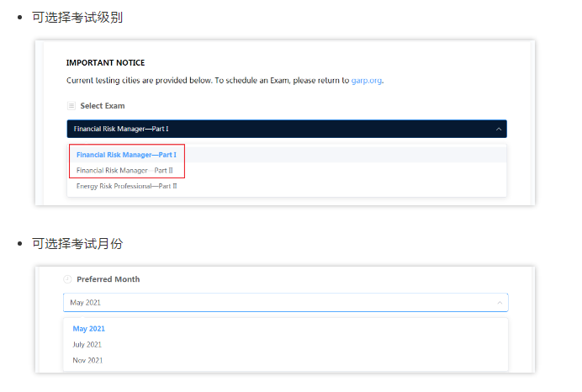The image size is (582, 392).
Task: Click the Select Exam label text
Action: click(103, 106)
